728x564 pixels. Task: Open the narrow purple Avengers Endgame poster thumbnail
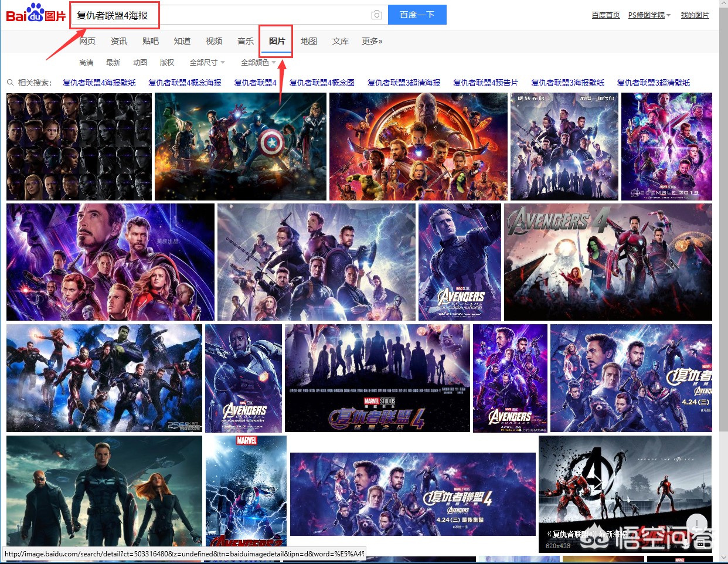pos(510,378)
